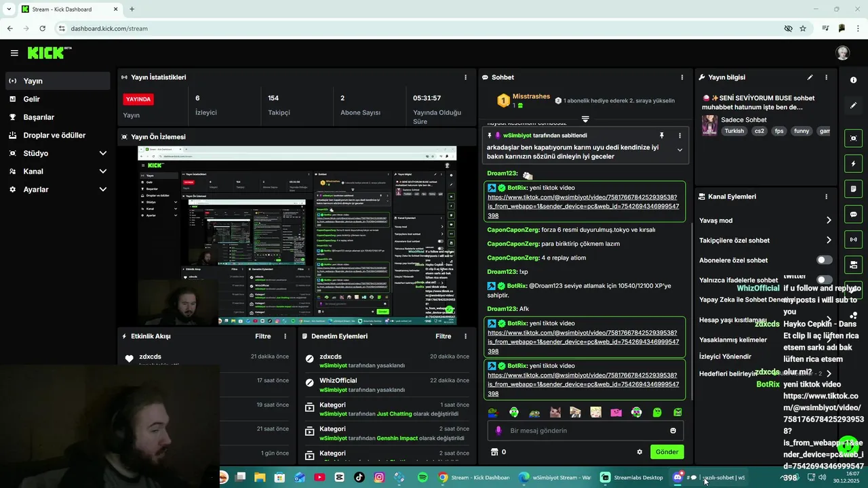Collapse the pinned message chevron

(x=679, y=150)
